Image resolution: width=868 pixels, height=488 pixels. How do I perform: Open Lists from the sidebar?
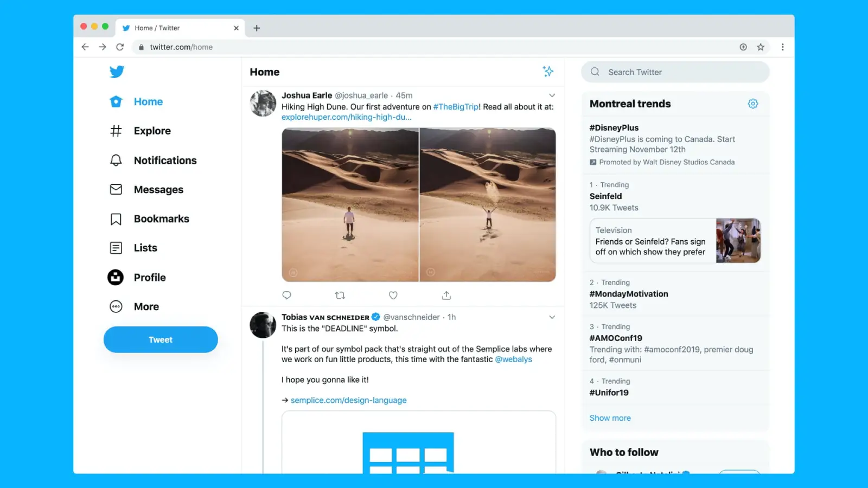[x=145, y=248]
